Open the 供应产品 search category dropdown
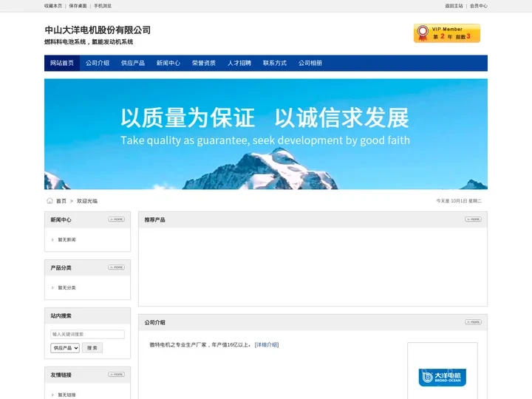Image resolution: width=532 pixels, height=399 pixels. [x=65, y=348]
